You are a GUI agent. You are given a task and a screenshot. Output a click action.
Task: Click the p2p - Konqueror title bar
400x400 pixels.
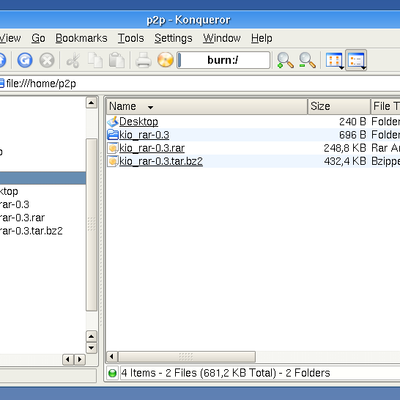click(x=200, y=20)
